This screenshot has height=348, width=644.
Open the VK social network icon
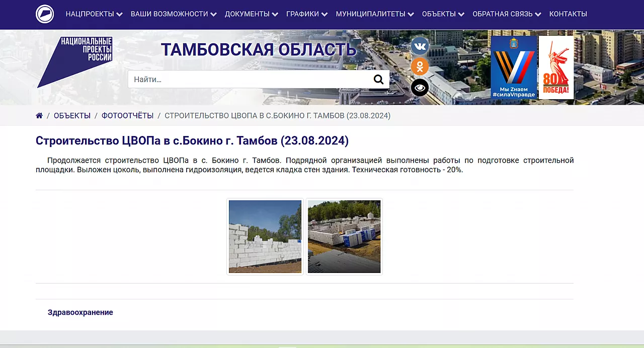coord(420,46)
